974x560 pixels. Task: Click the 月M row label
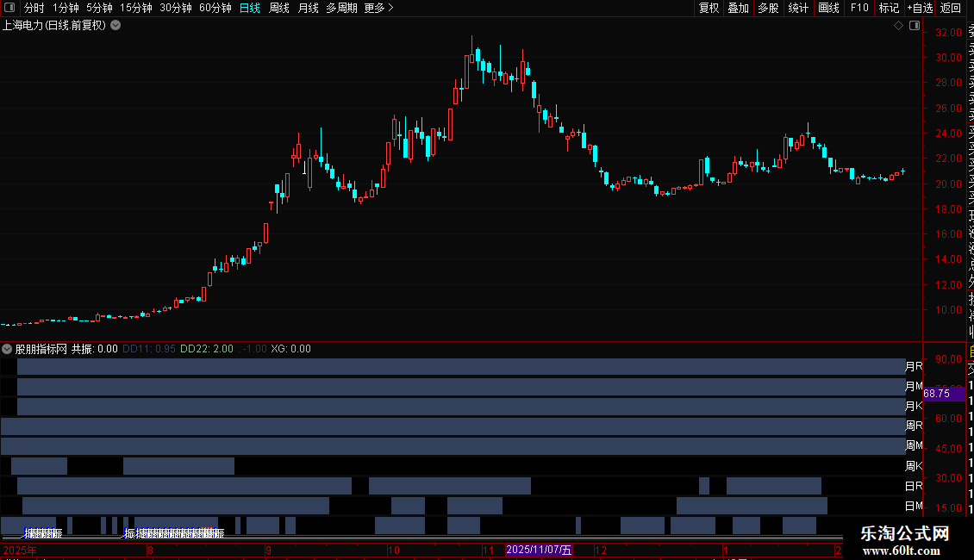[914, 386]
